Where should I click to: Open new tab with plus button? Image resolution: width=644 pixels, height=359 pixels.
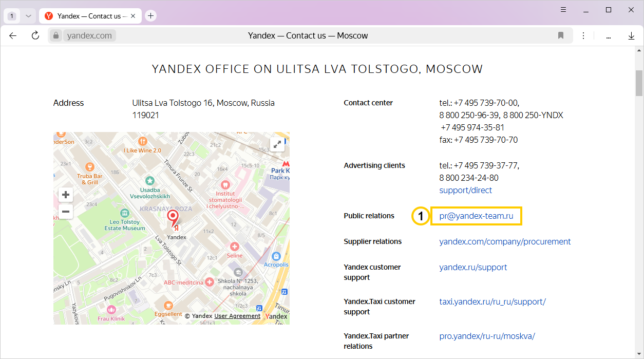click(x=150, y=16)
